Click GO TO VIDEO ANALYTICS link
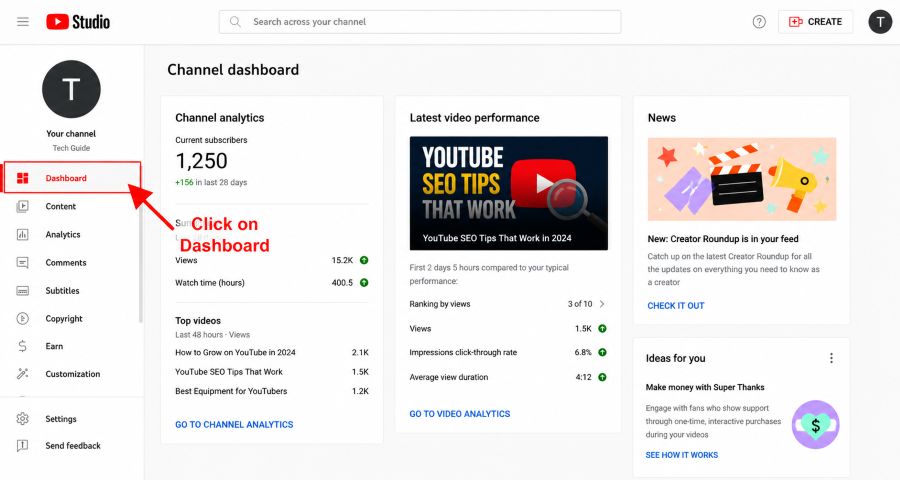Viewport: 900px width, 480px height. click(x=460, y=413)
